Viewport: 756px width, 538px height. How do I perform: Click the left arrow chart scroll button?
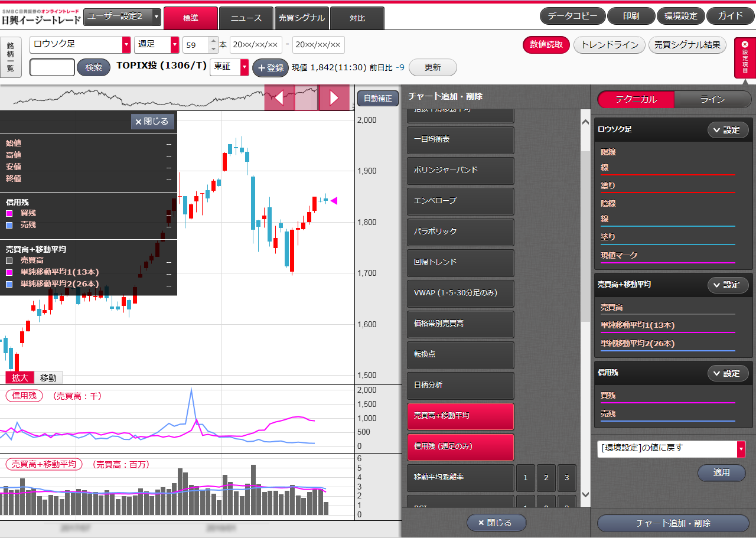279,97
